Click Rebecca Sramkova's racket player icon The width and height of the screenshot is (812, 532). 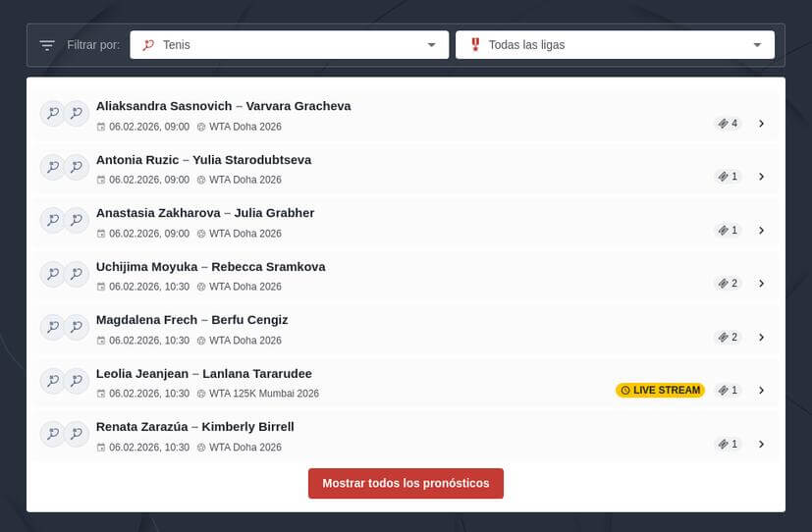(x=77, y=274)
